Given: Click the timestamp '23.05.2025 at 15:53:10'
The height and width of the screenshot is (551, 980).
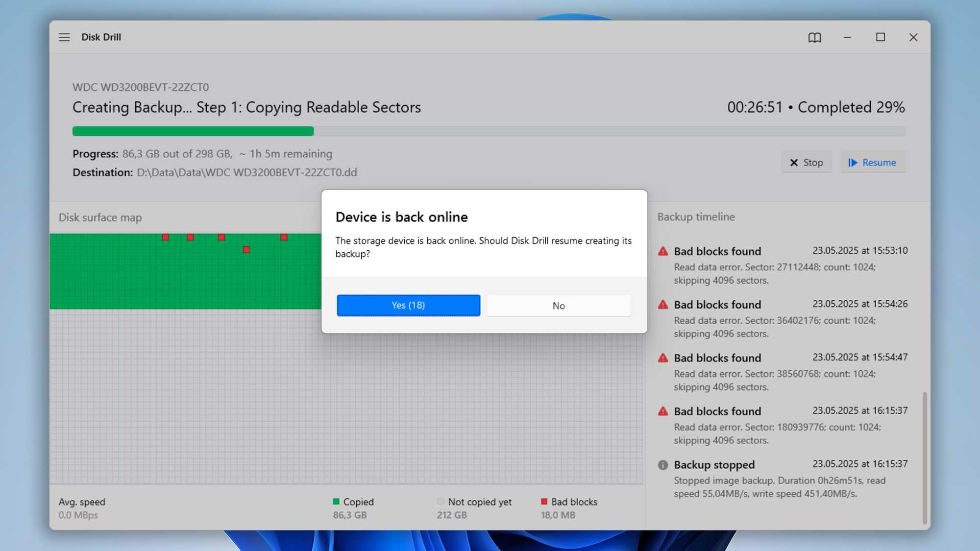Looking at the screenshot, I should pyautogui.click(x=860, y=251).
